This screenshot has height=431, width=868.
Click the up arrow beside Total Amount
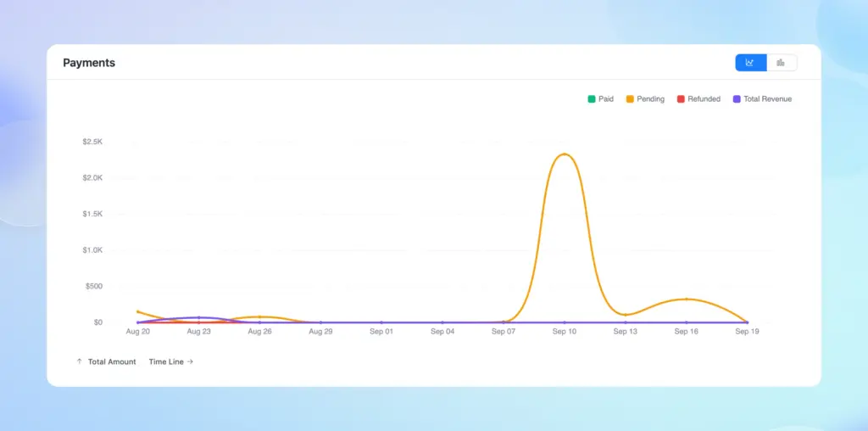[x=79, y=361]
